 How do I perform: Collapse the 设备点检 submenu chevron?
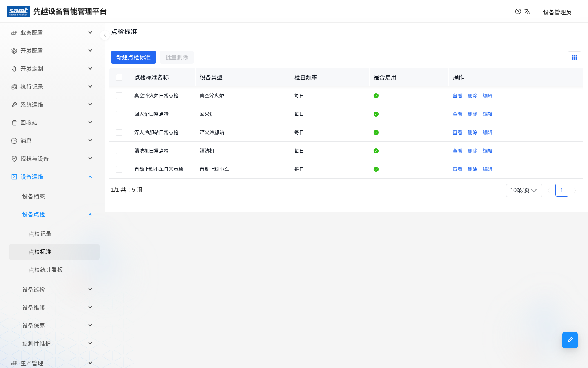coord(90,214)
